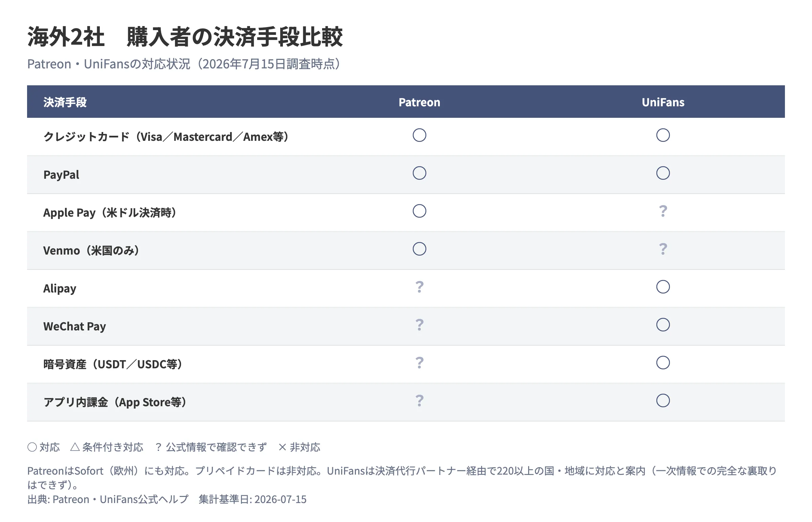Click the legend entry 〇 対応
Viewport: 812px width, 522px height.
pos(44,448)
